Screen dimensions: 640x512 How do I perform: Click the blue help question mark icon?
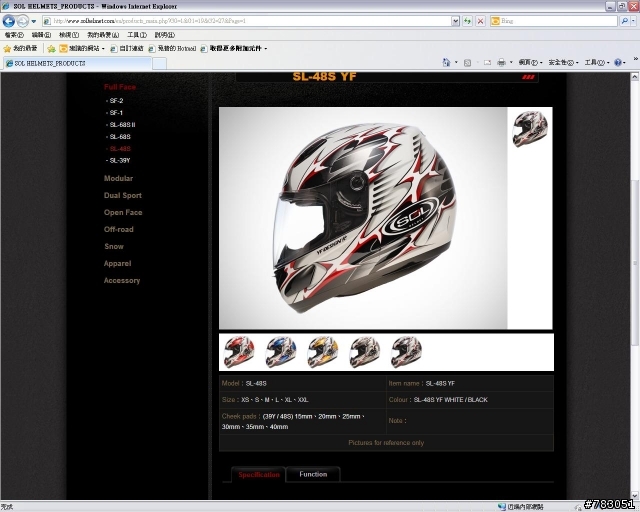click(x=618, y=62)
